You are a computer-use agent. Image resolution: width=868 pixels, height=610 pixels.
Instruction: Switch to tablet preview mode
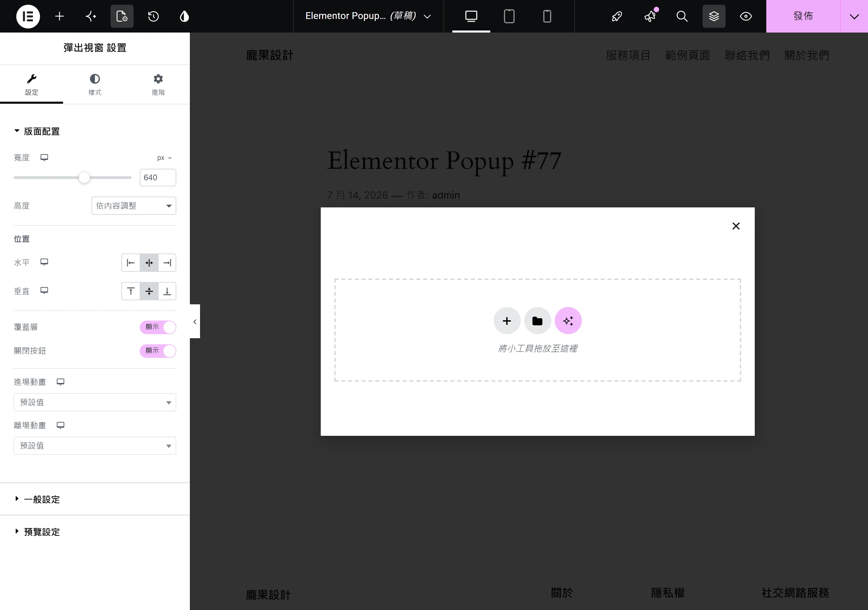[x=509, y=16]
